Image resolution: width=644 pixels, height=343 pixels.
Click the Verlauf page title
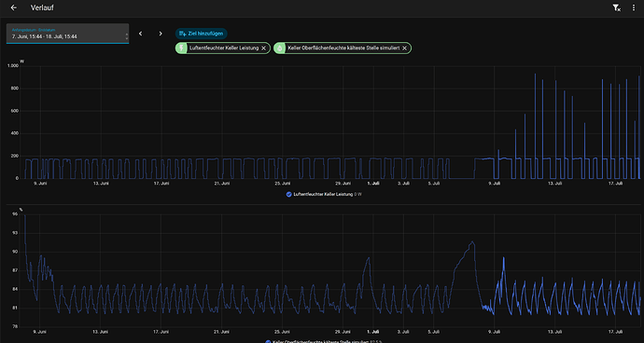point(42,7)
